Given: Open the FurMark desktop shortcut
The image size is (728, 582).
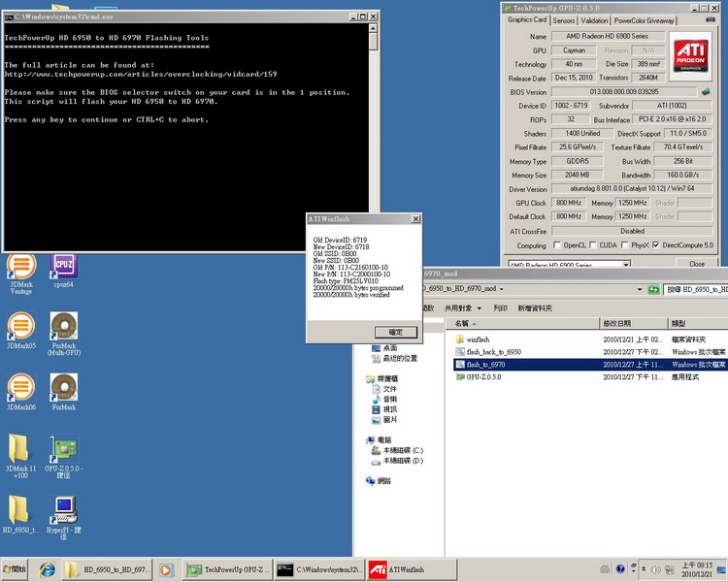Looking at the screenshot, I should (64, 392).
